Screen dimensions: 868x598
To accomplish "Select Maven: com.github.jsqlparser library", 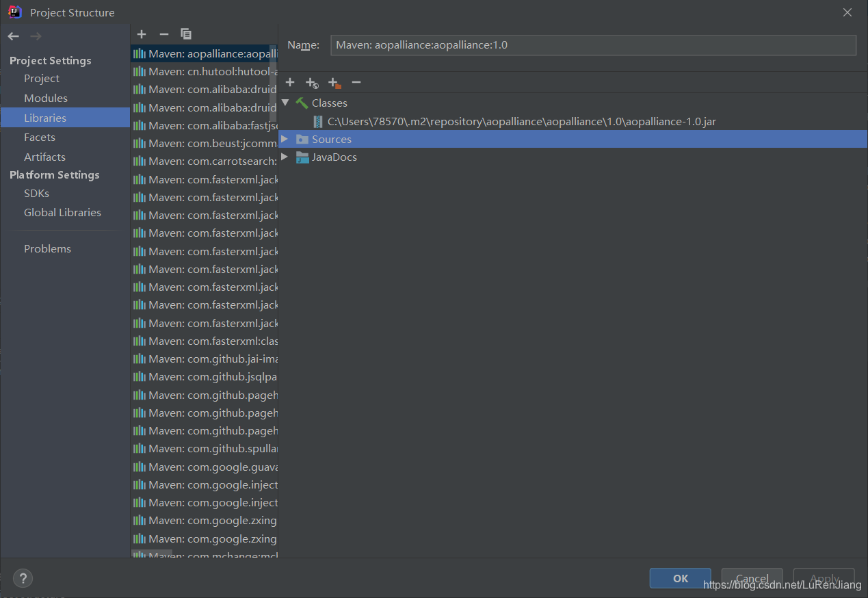I will tap(204, 376).
